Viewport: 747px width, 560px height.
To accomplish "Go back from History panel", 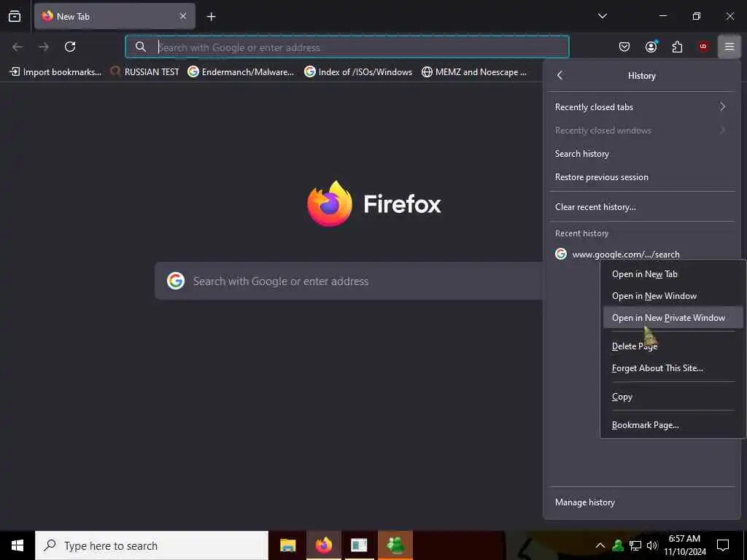I will [560, 75].
